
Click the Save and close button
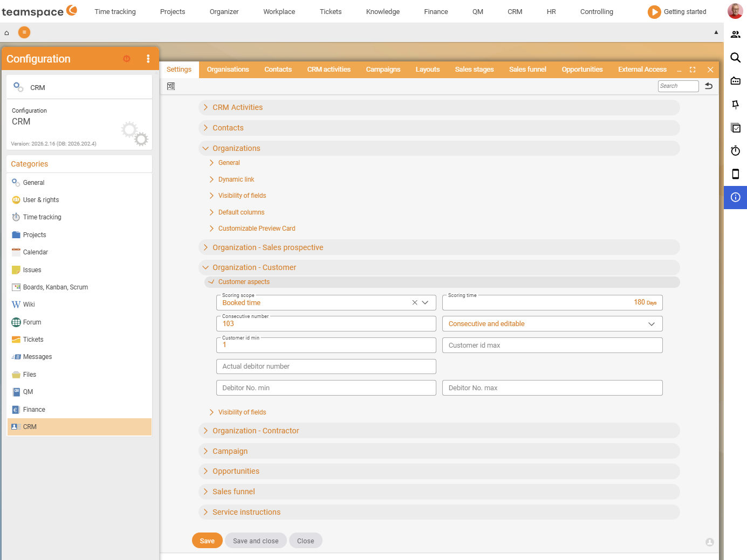pyautogui.click(x=256, y=541)
